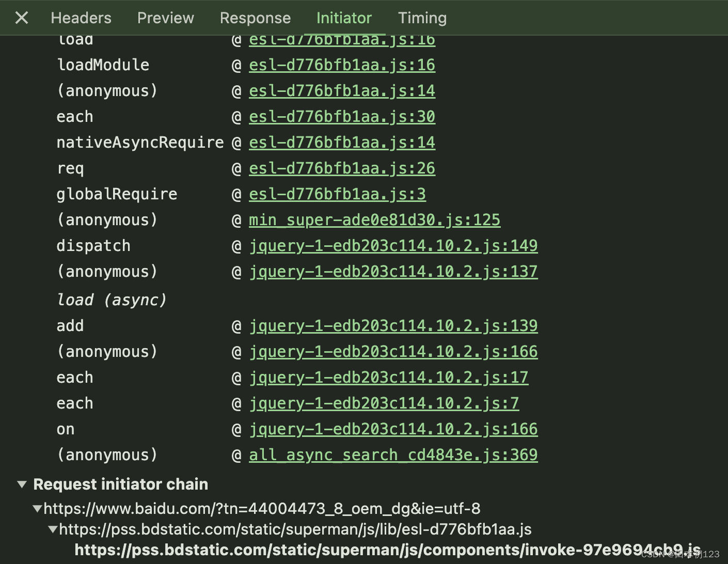Viewport: 728px width, 564px height.
Task: Select the invoke-97e9694cb9.js chain entry
Action: (x=388, y=550)
